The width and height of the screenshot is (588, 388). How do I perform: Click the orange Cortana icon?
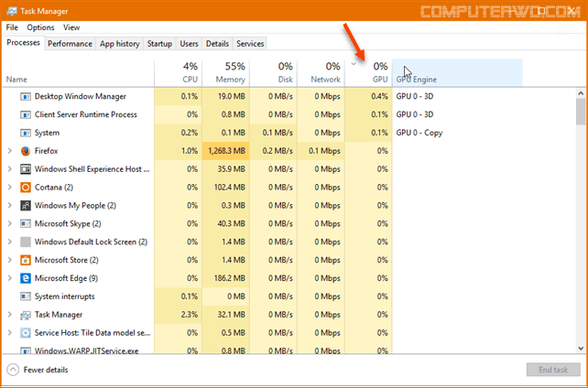[25, 188]
